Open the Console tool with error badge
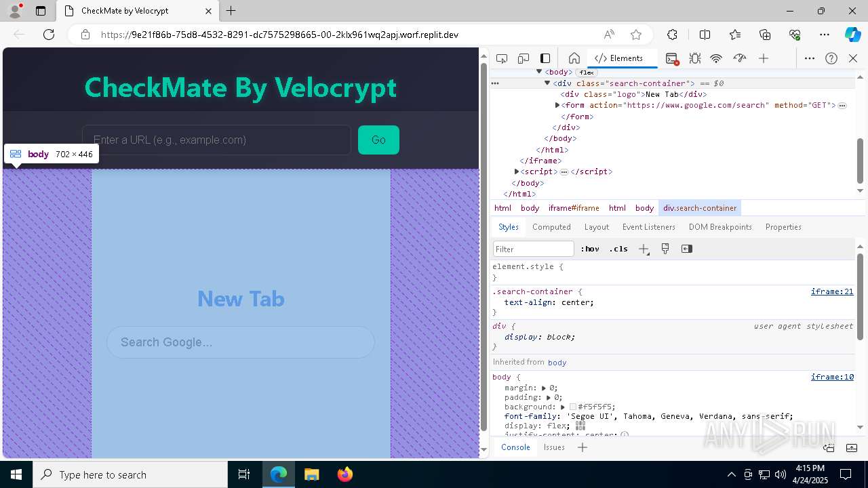 [672, 58]
